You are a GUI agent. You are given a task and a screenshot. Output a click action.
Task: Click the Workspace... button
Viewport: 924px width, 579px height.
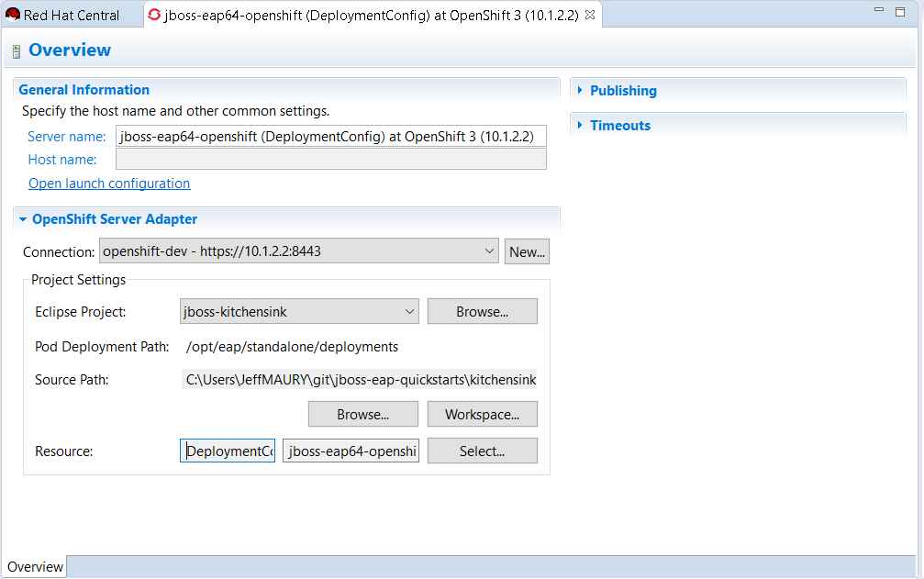tap(482, 415)
